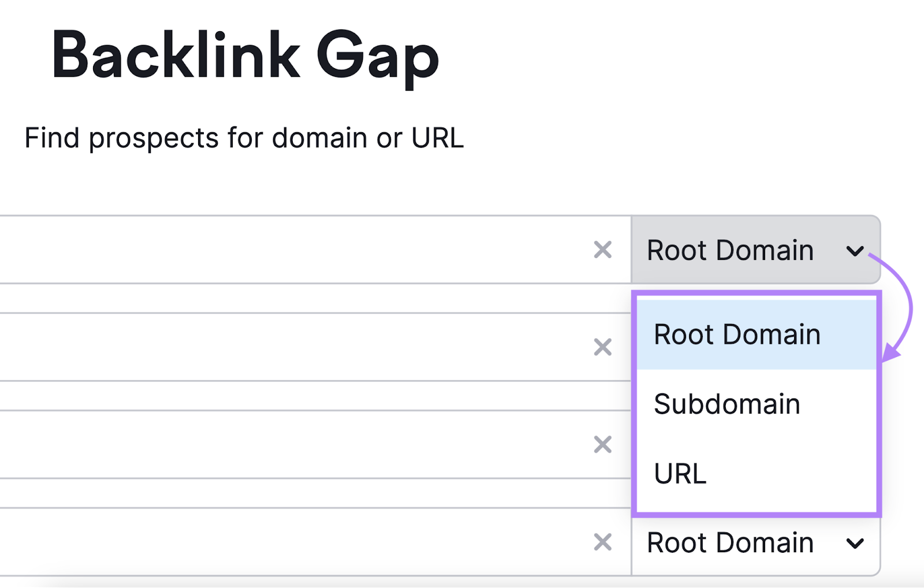Clear the first domain input field
The height and width of the screenshot is (588, 924).
tap(602, 250)
